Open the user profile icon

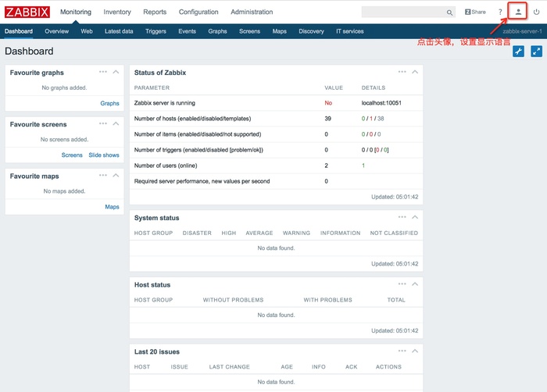pyautogui.click(x=518, y=12)
